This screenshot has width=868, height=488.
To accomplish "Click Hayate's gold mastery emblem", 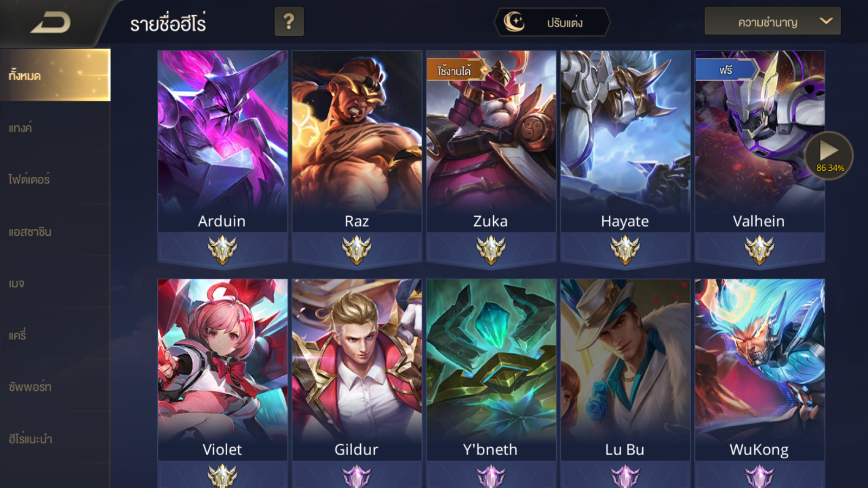I will (x=625, y=249).
